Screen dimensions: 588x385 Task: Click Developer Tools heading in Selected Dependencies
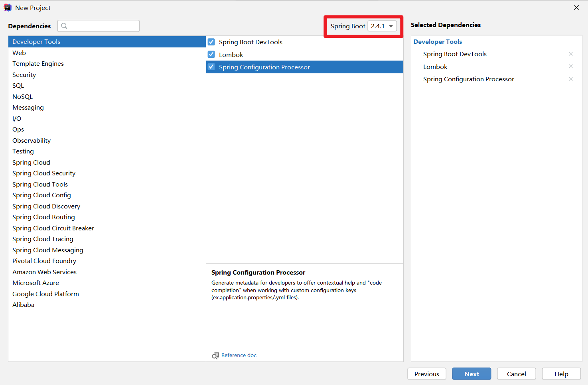(438, 42)
